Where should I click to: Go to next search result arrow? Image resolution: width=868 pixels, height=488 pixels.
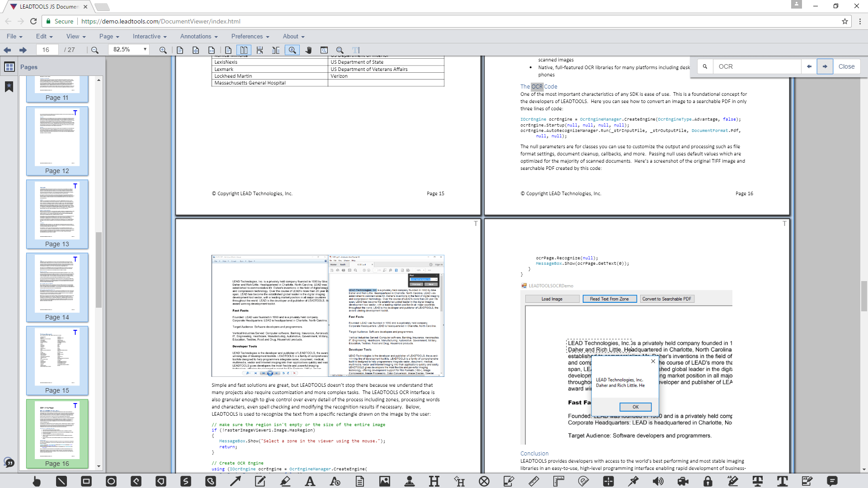(x=825, y=66)
